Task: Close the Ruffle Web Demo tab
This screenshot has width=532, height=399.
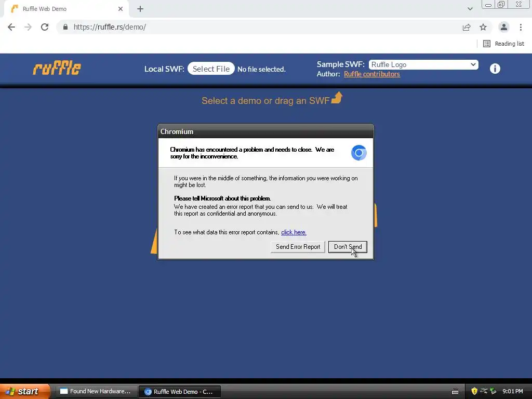Action: (x=121, y=9)
